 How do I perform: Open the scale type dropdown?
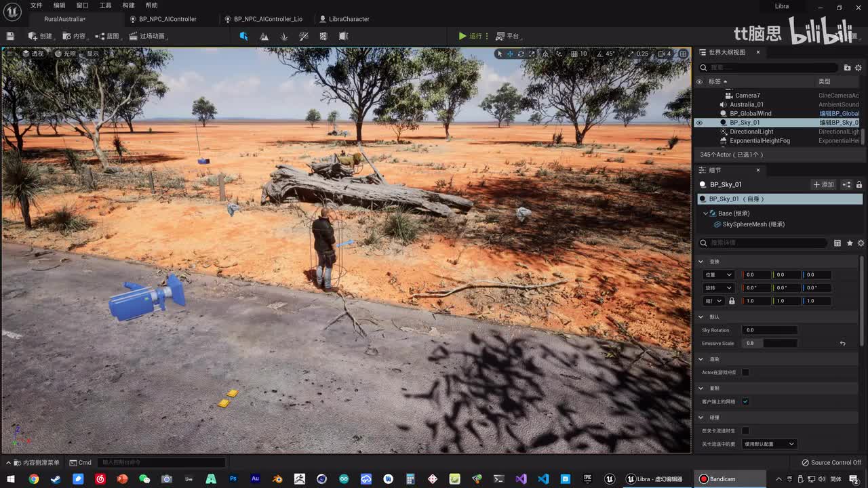coord(714,301)
